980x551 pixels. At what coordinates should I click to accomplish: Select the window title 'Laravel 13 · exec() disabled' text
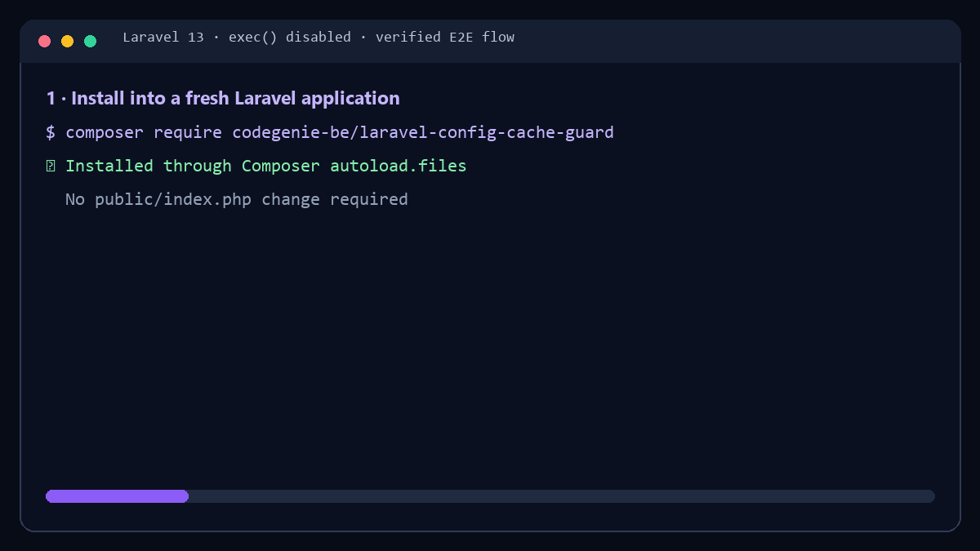pos(237,38)
